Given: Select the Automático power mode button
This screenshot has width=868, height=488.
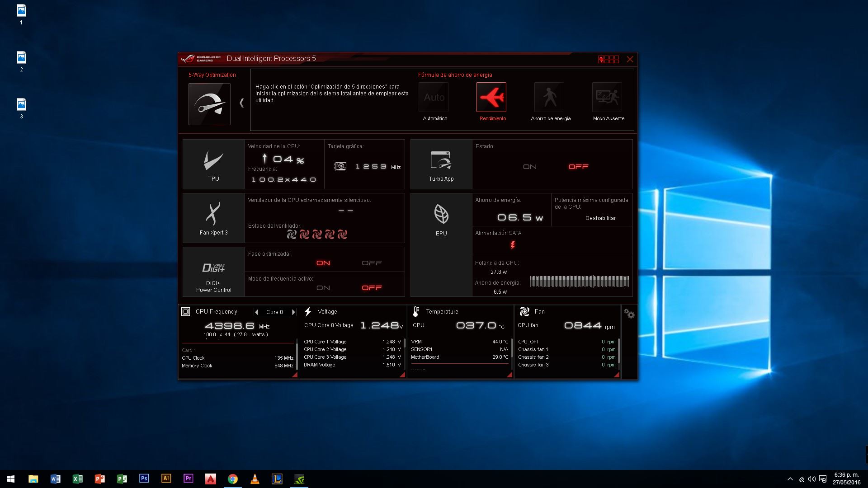Looking at the screenshot, I should pos(434,97).
